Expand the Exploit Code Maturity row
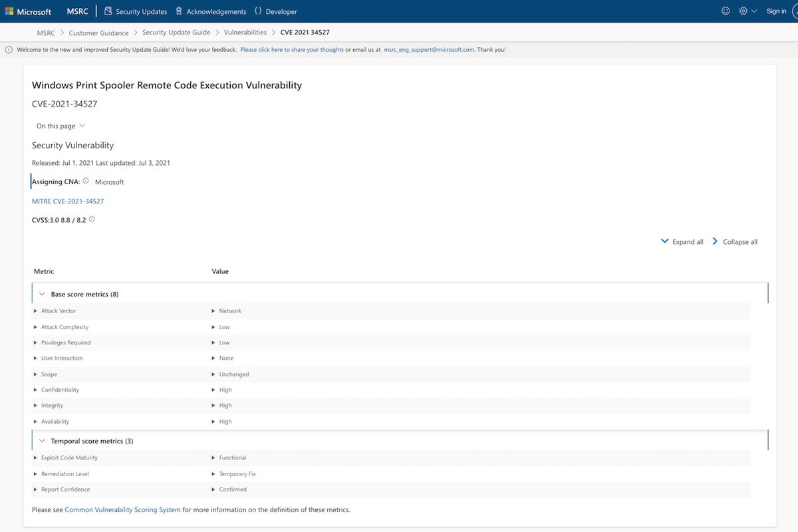798x532 pixels. click(x=36, y=458)
